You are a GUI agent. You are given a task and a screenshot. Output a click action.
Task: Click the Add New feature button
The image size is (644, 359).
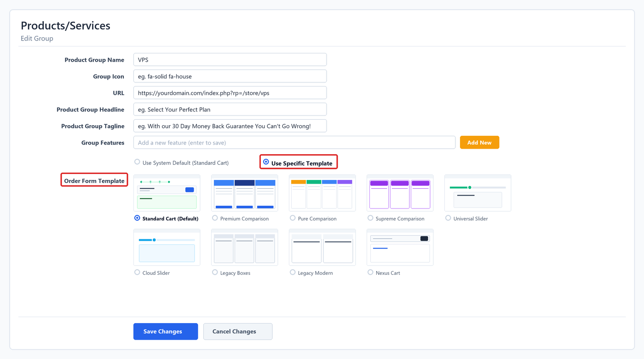pos(479,143)
